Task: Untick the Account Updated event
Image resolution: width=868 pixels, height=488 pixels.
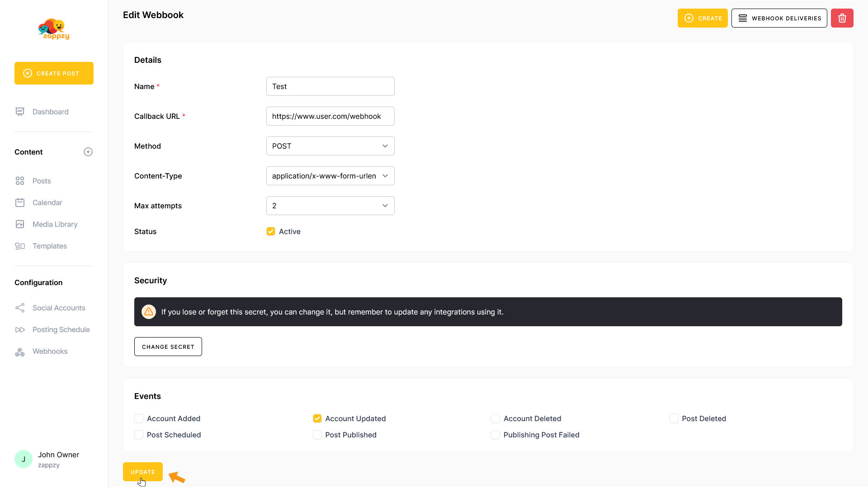Action: pyautogui.click(x=317, y=418)
